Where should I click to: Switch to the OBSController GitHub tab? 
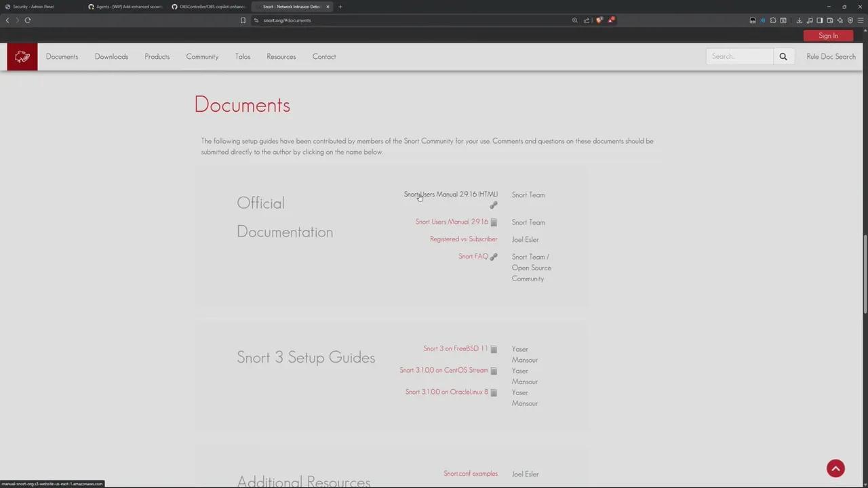pyautogui.click(x=209, y=7)
